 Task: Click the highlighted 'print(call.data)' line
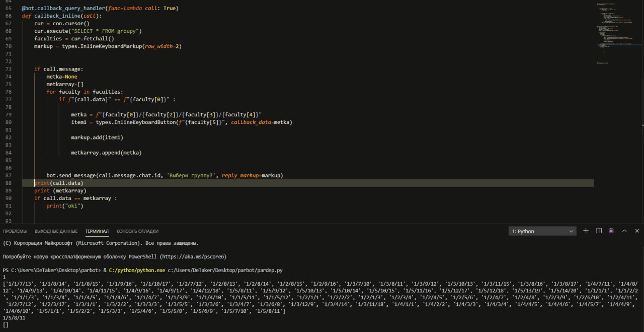pos(59,183)
